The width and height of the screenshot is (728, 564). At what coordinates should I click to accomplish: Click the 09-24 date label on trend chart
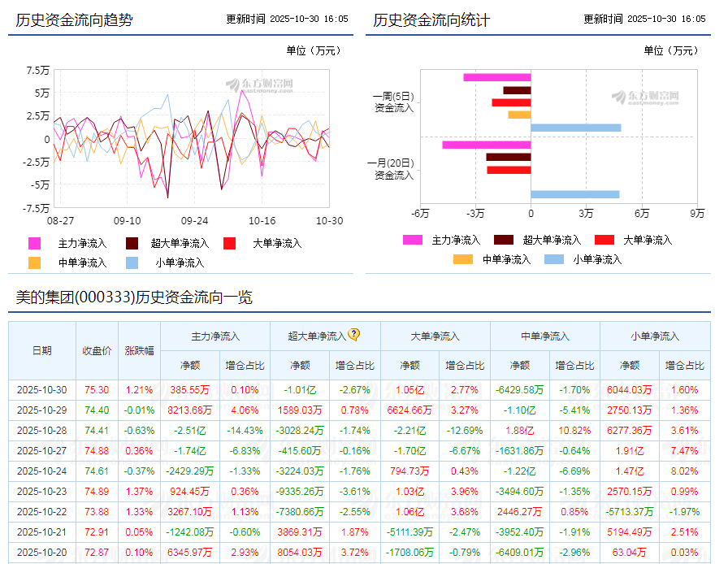point(194,221)
